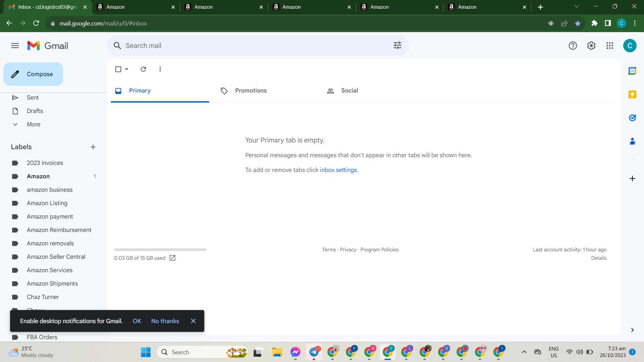Open Google Calendar side panel
This screenshot has width=644, height=362.
632,71
